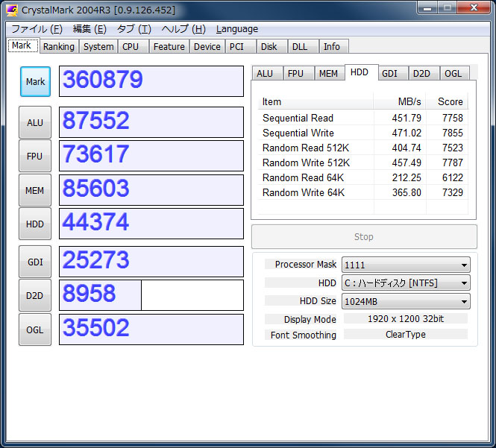Run the HDD benchmark button
496x448 pixels.
point(35,224)
